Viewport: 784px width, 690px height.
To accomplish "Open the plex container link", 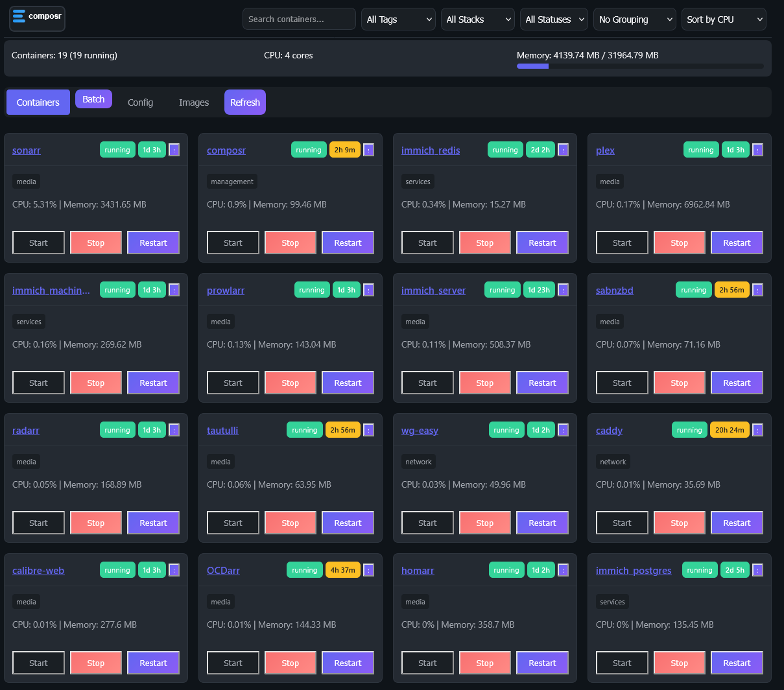I will [x=605, y=150].
